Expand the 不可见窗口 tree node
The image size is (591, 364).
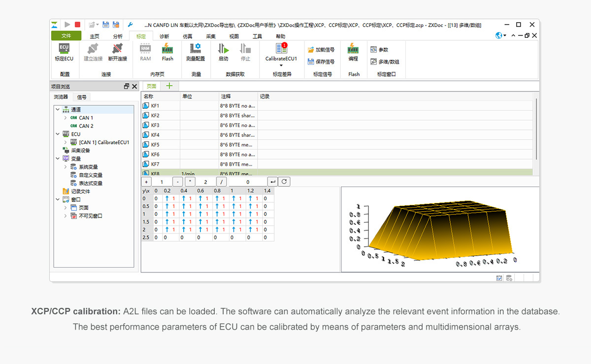[66, 216]
